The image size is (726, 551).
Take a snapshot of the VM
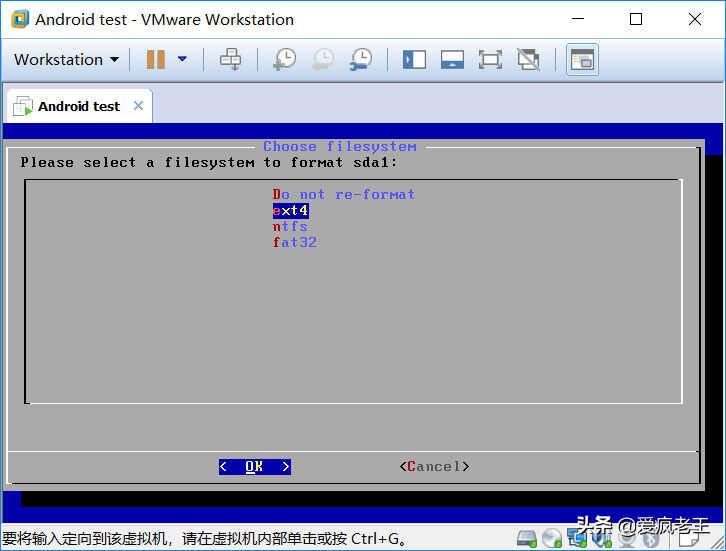pyautogui.click(x=285, y=60)
